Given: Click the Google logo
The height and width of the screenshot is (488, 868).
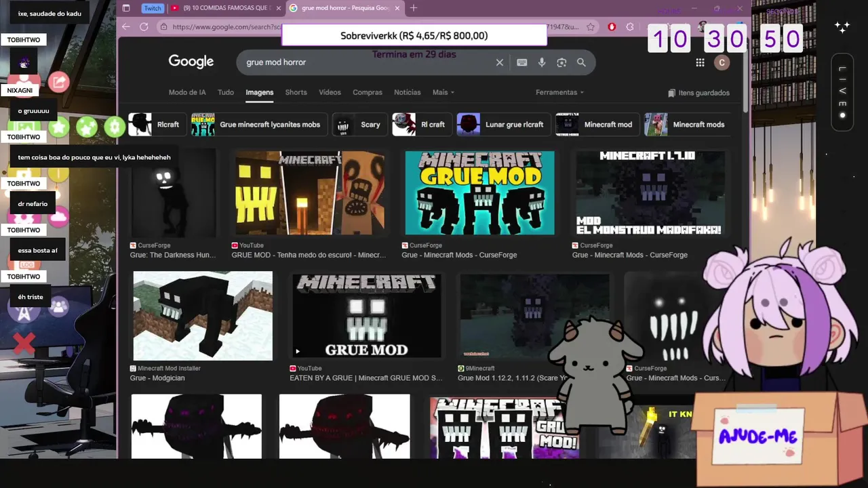Looking at the screenshot, I should (x=191, y=62).
